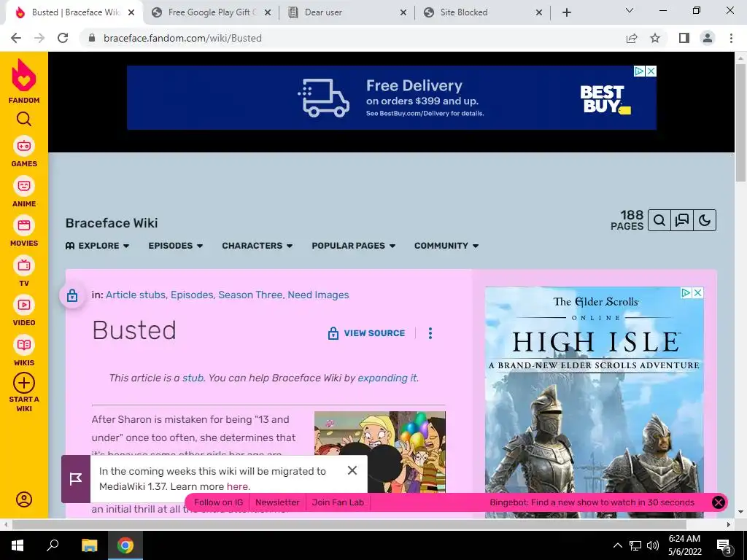Open the wiki Discuss icon

click(682, 220)
